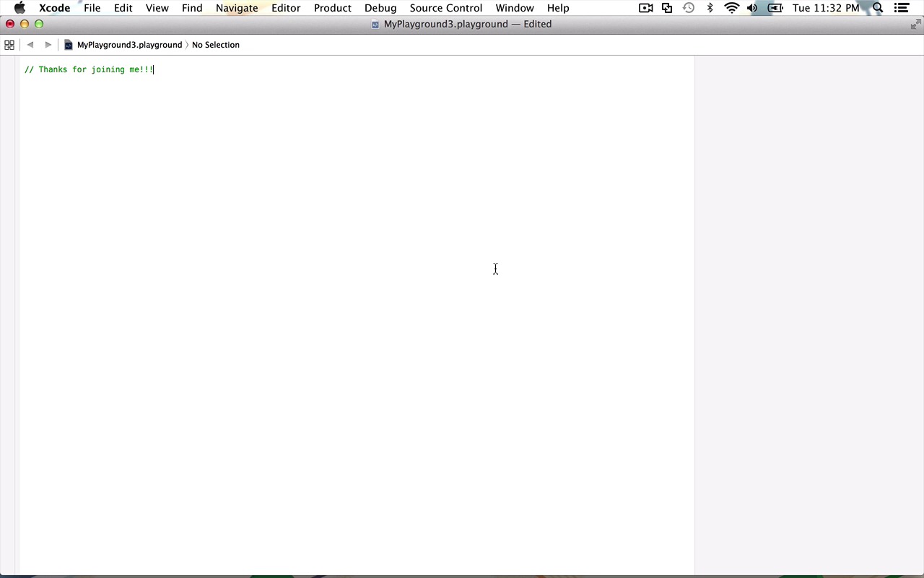Close the playground window with the red button
Screen dimensions: 924x578
[x=10, y=24]
